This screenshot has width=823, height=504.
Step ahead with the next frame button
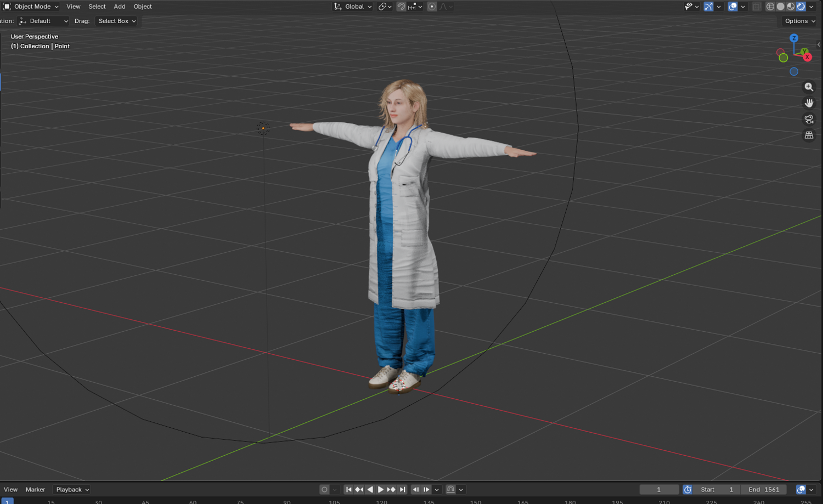(x=426, y=490)
